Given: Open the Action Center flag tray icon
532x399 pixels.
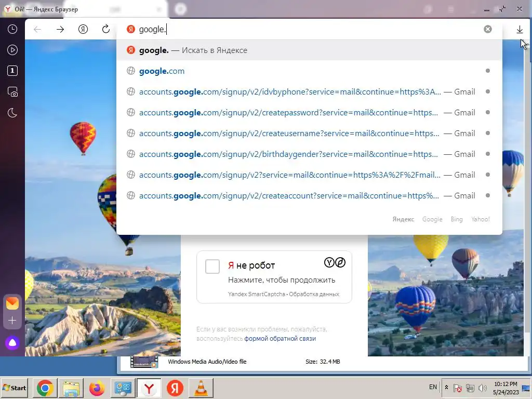Looking at the screenshot, I should tap(457, 388).
